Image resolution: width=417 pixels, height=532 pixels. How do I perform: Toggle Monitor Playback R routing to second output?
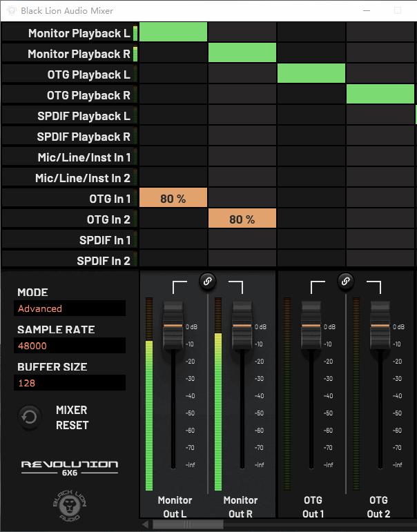pyautogui.click(x=242, y=53)
